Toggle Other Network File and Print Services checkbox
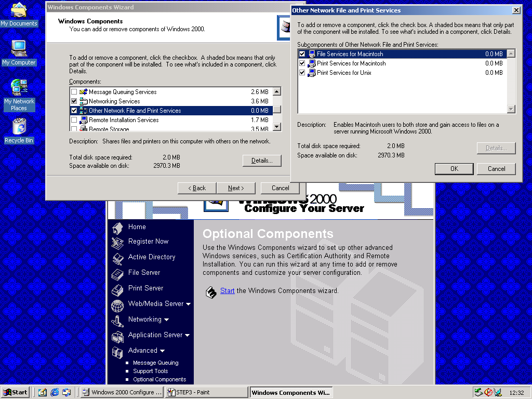Image resolution: width=532 pixels, height=399 pixels. pos(74,111)
